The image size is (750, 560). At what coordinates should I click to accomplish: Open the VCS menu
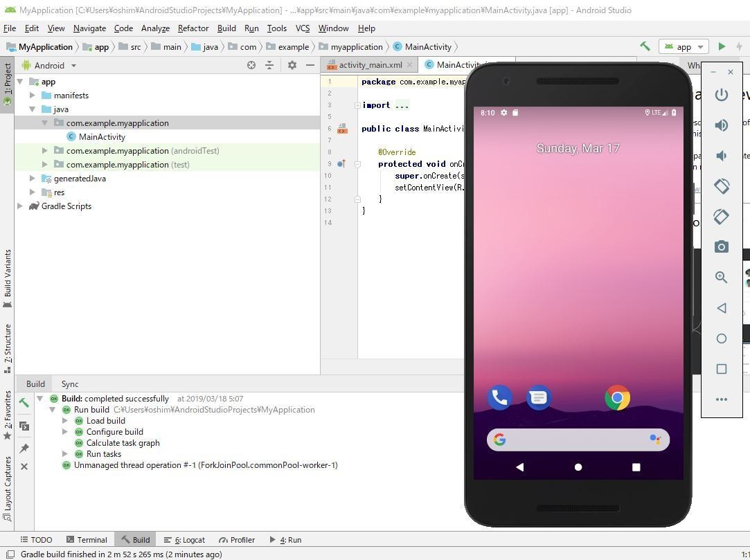(x=303, y=28)
